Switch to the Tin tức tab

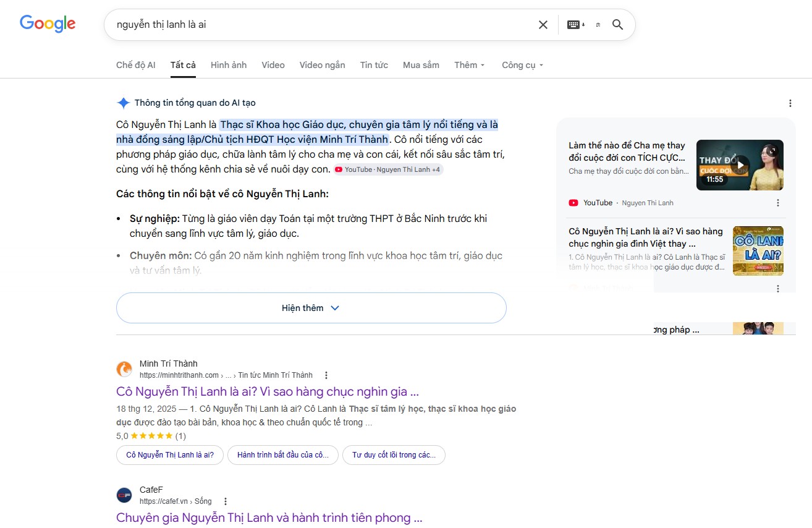pos(374,65)
